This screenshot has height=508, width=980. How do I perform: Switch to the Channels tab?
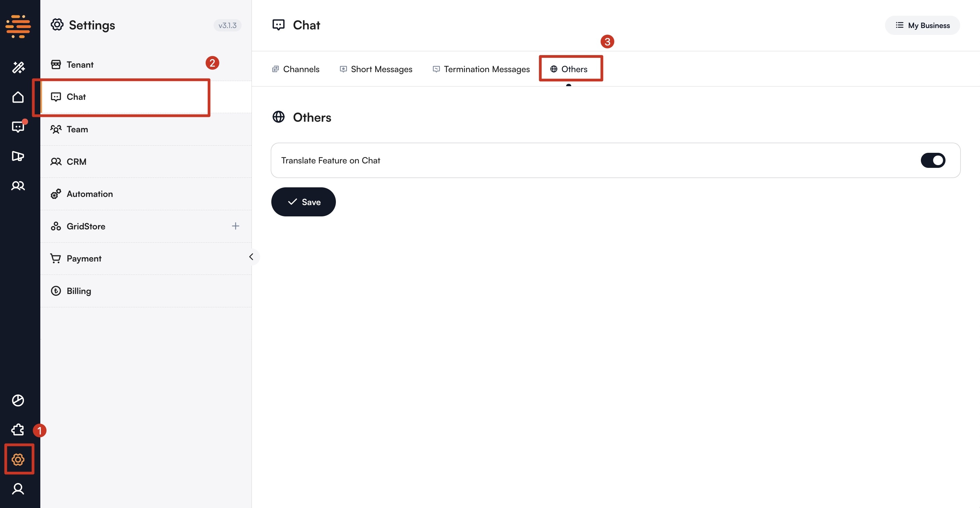point(296,69)
